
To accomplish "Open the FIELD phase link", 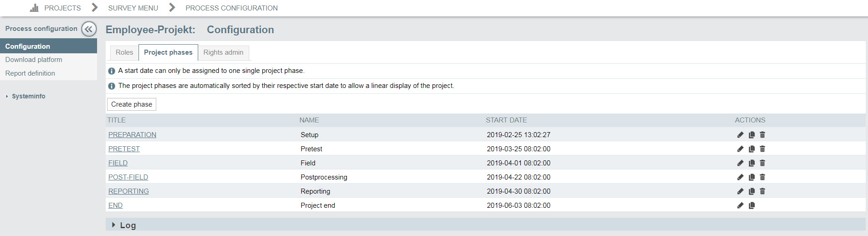I will (118, 163).
